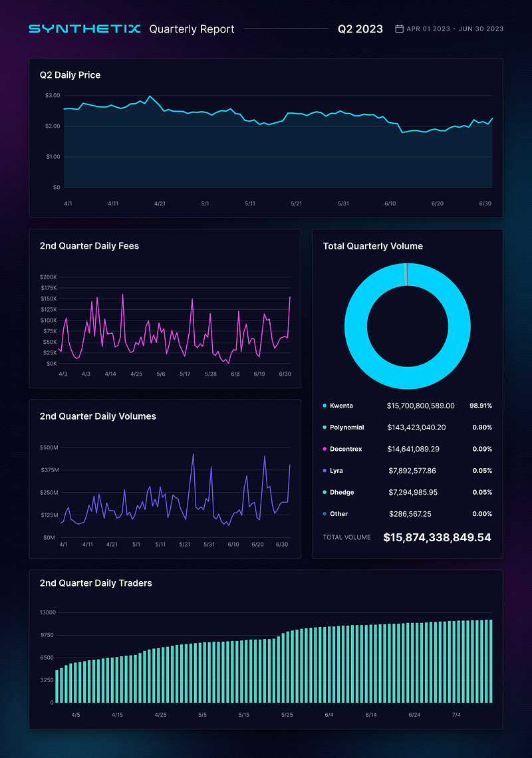Click the Kwenta volume '$15,700,800,589.00'

(421, 406)
